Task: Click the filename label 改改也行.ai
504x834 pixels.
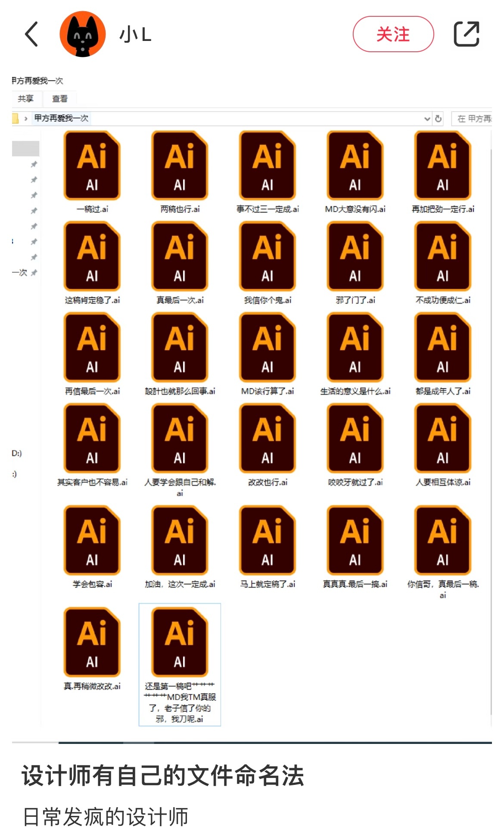Action: (x=268, y=482)
